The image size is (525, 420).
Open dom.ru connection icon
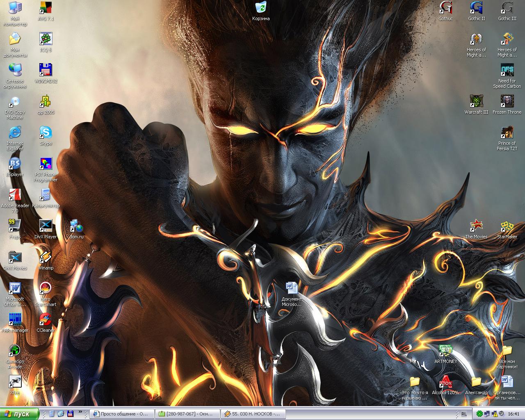point(76,229)
